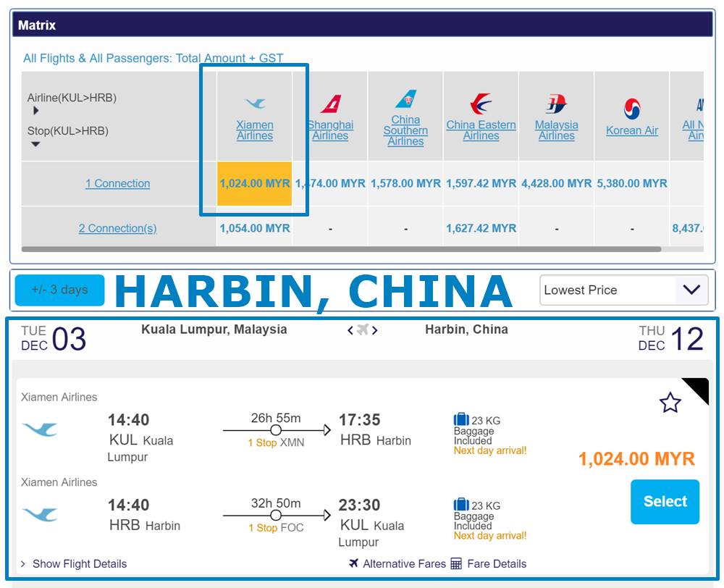Click the China Eastern Airlines logo
The image size is (724, 588).
pos(481,104)
